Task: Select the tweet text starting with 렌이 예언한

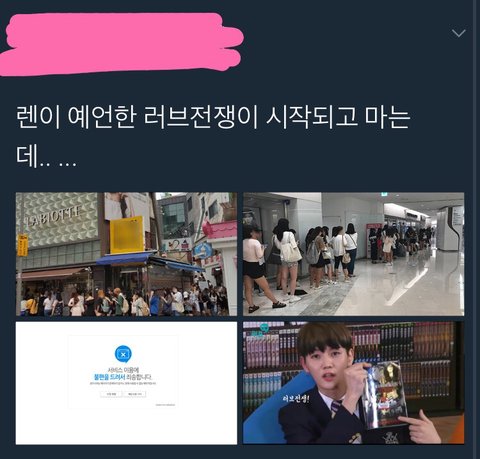Action: click(x=213, y=137)
